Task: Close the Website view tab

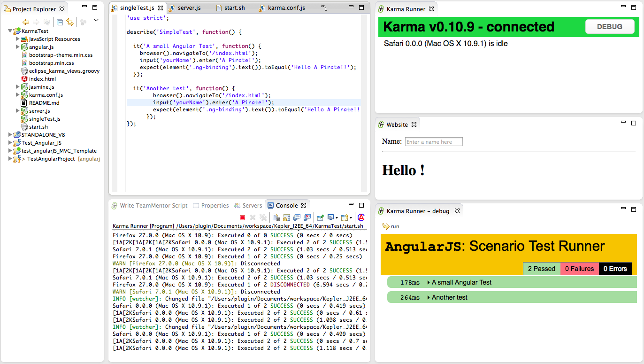Action: coord(414,124)
